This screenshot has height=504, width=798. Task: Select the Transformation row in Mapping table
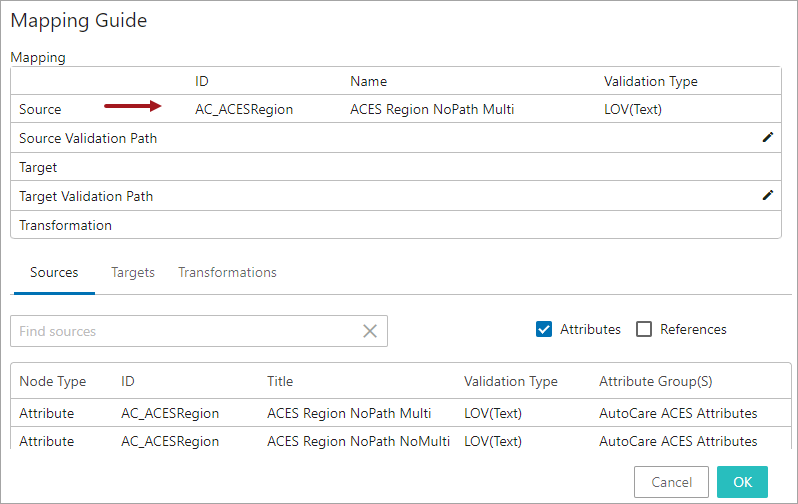tap(65, 225)
